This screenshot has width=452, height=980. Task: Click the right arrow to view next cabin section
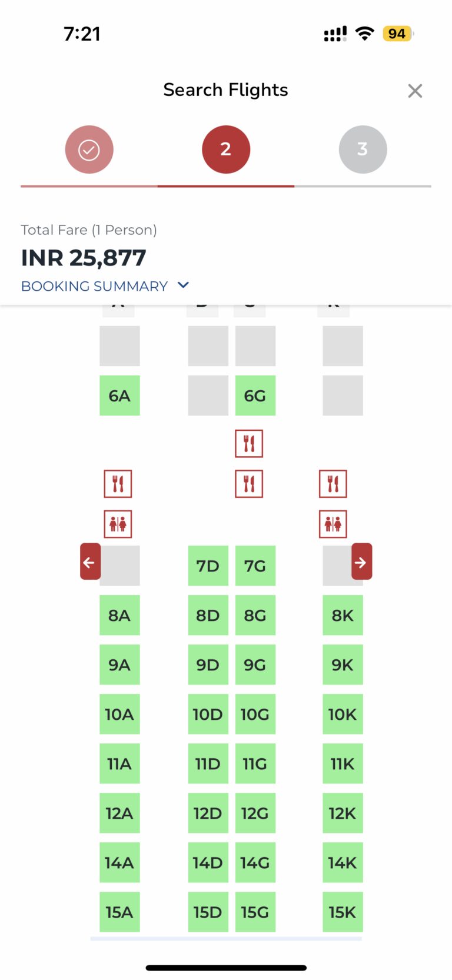point(361,562)
